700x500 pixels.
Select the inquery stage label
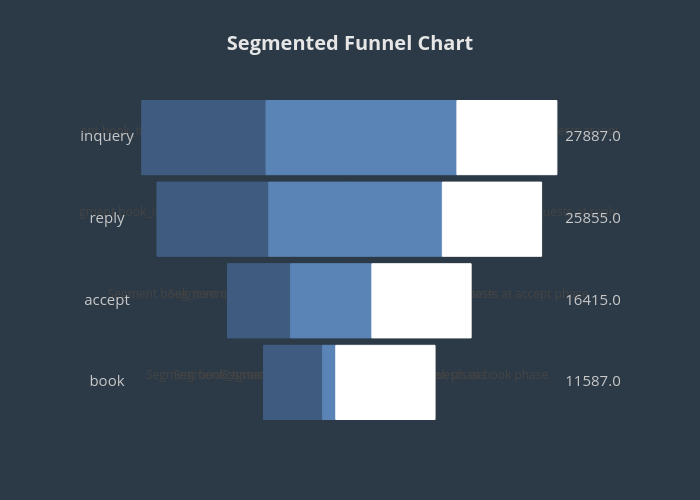click(107, 136)
